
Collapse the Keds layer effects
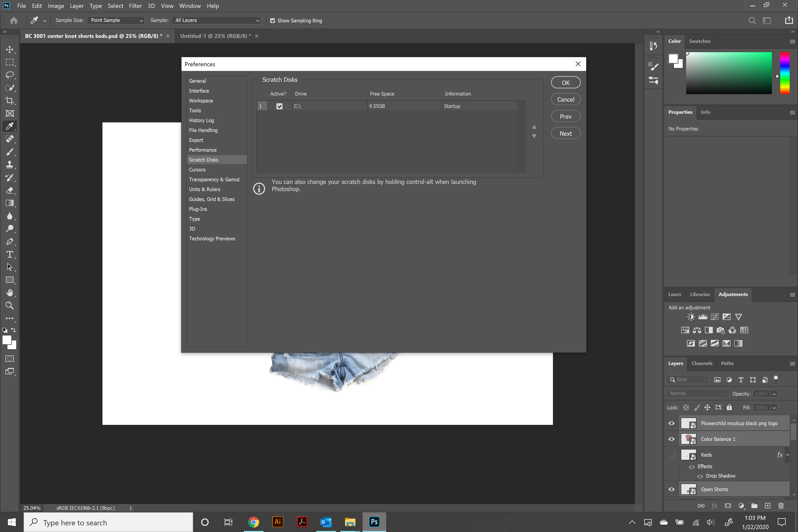787,455
